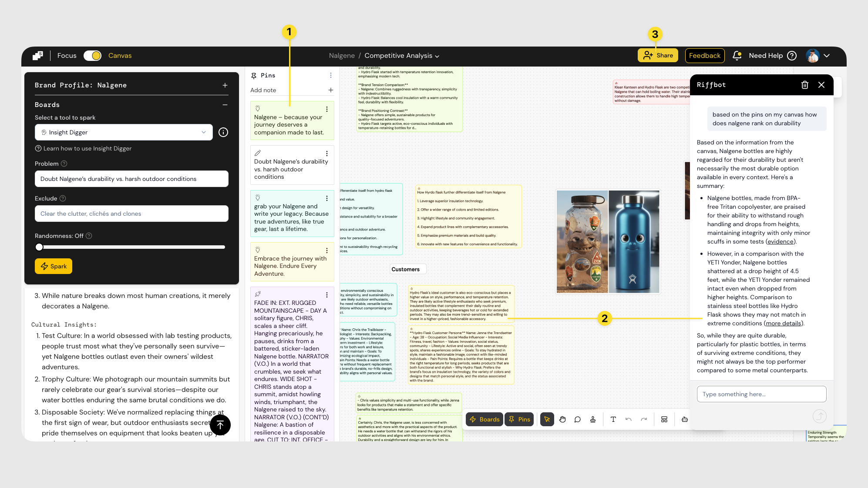The image size is (868, 488).
Task: Collapse the Boards section
Action: tap(225, 105)
